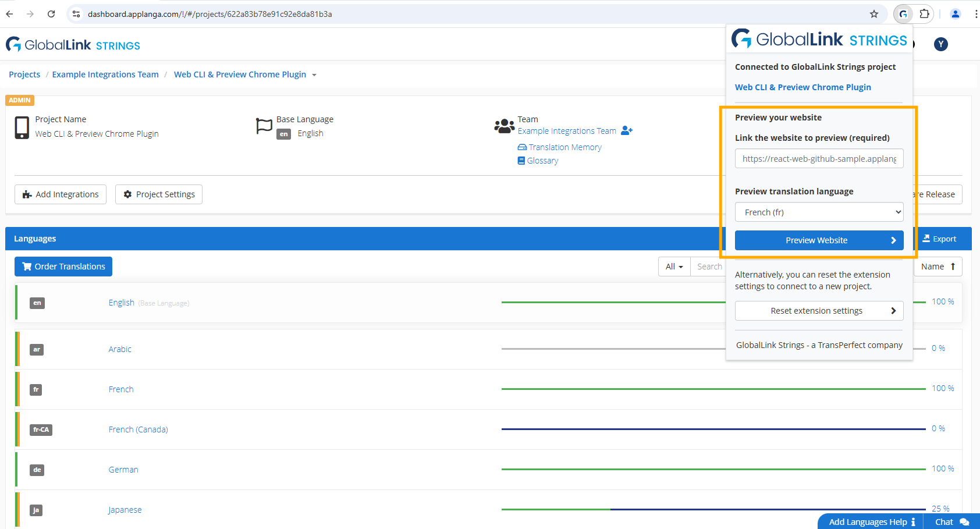
Task: Click the French progress bar
Action: pyautogui.click(x=713, y=389)
